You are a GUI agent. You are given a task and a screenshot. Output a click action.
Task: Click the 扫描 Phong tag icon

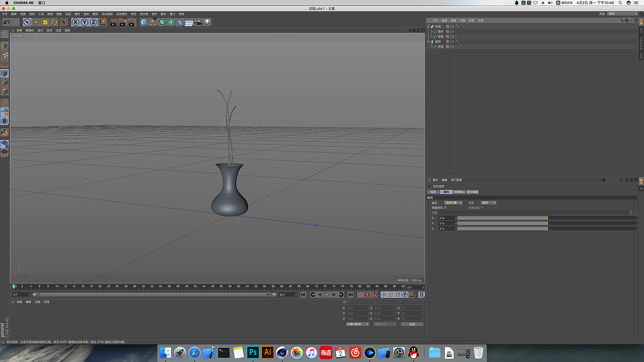pos(457,26)
